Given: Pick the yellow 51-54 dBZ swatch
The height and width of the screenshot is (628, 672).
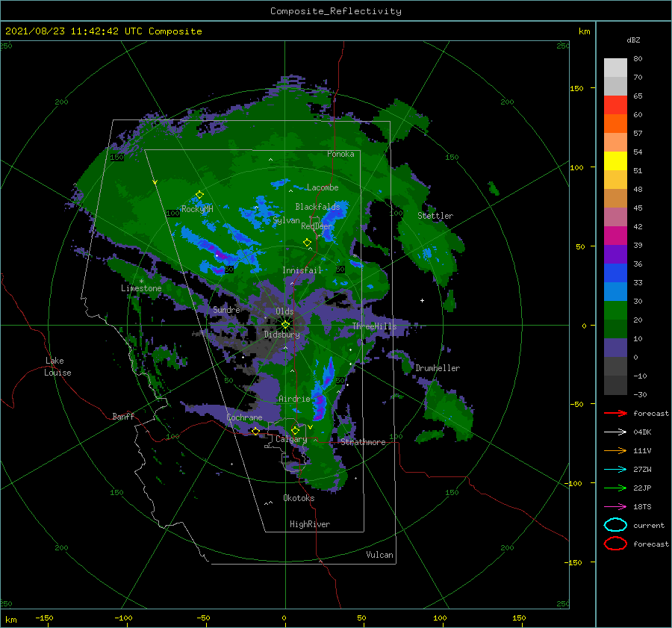Looking at the screenshot, I should click(615, 161).
